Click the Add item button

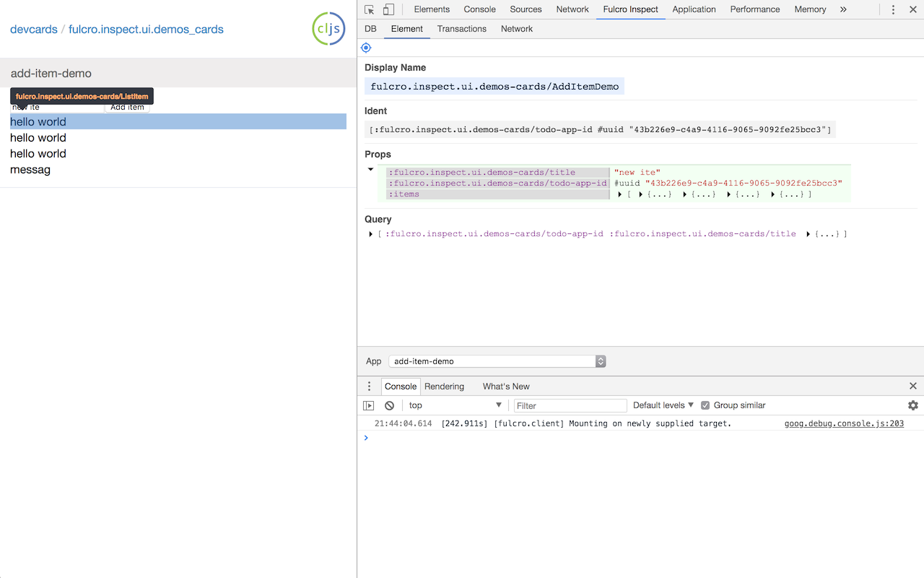click(x=127, y=108)
